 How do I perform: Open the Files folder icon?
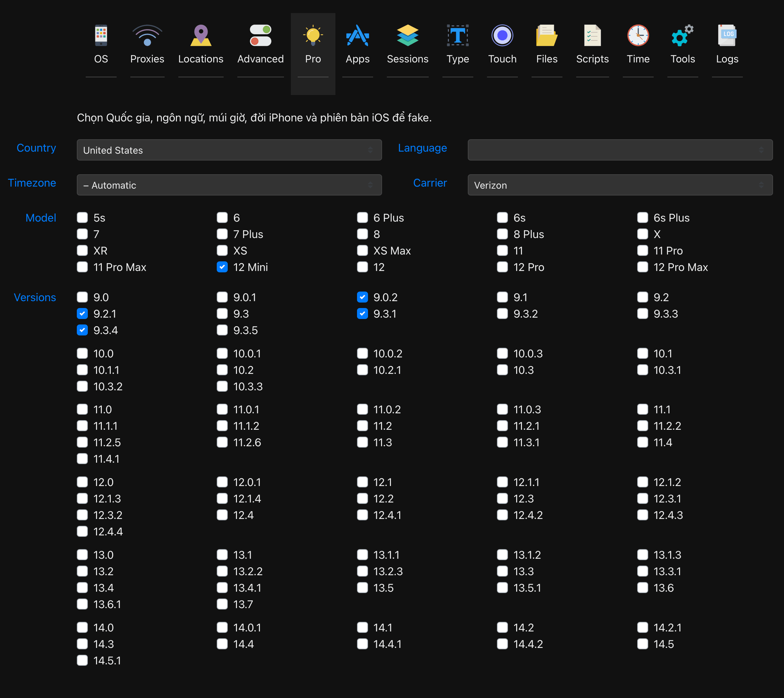click(547, 35)
